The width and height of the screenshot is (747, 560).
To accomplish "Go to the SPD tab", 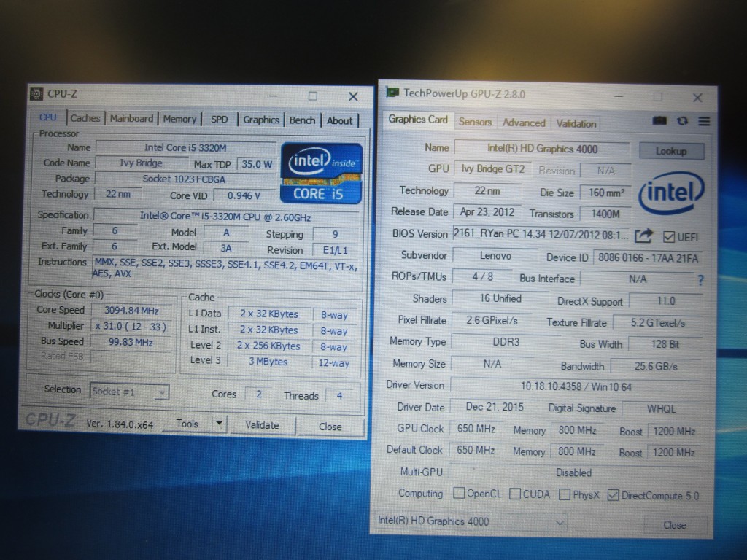I will click(219, 120).
